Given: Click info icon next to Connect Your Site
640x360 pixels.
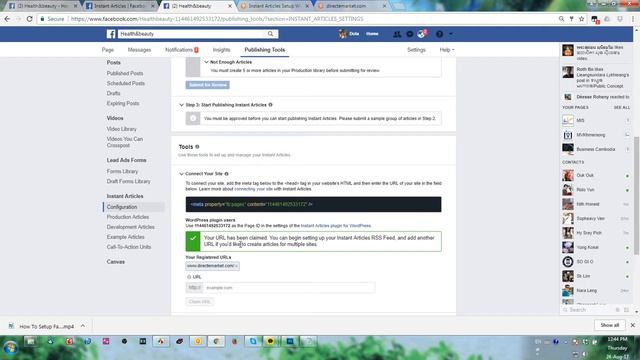Looking at the screenshot, I should [x=226, y=174].
